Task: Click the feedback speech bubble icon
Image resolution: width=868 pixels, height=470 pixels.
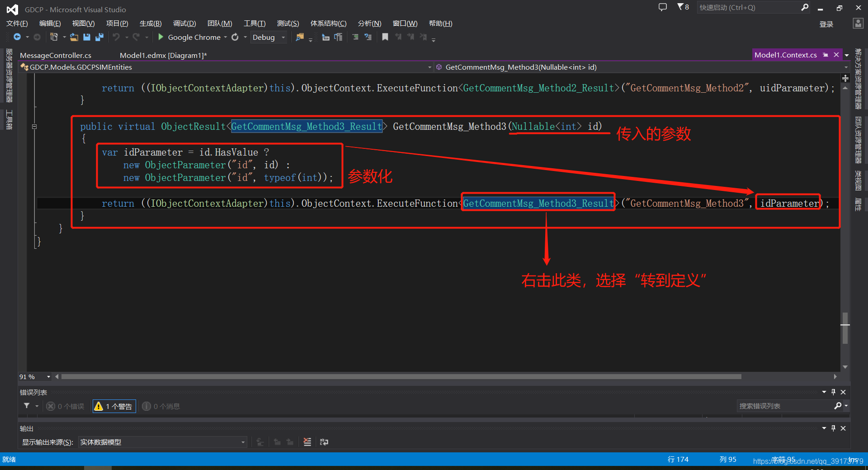Action: click(663, 7)
